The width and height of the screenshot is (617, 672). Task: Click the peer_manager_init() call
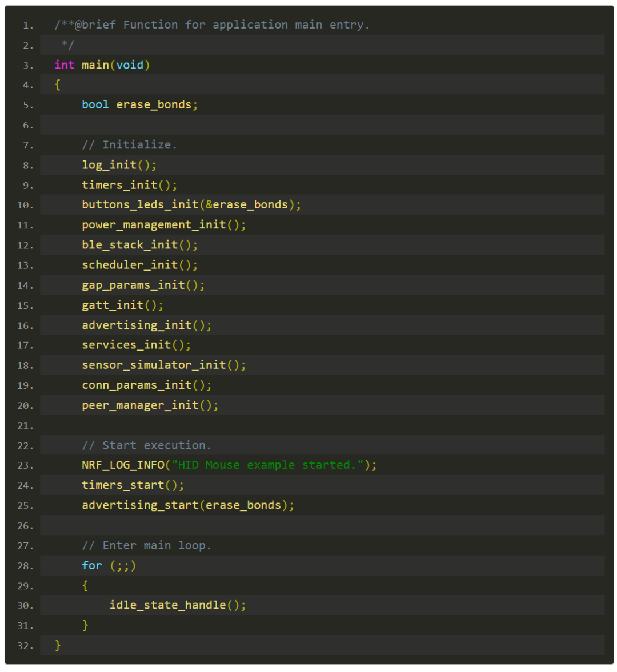click(x=150, y=405)
